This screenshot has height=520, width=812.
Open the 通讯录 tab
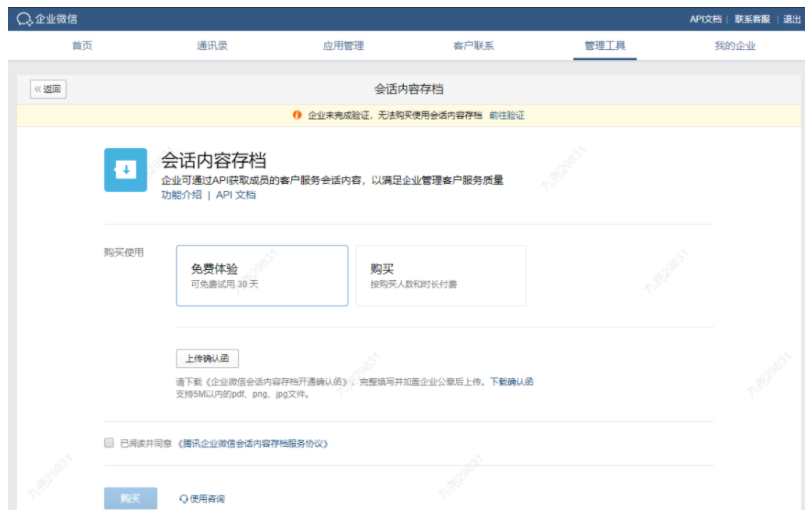tap(212, 46)
